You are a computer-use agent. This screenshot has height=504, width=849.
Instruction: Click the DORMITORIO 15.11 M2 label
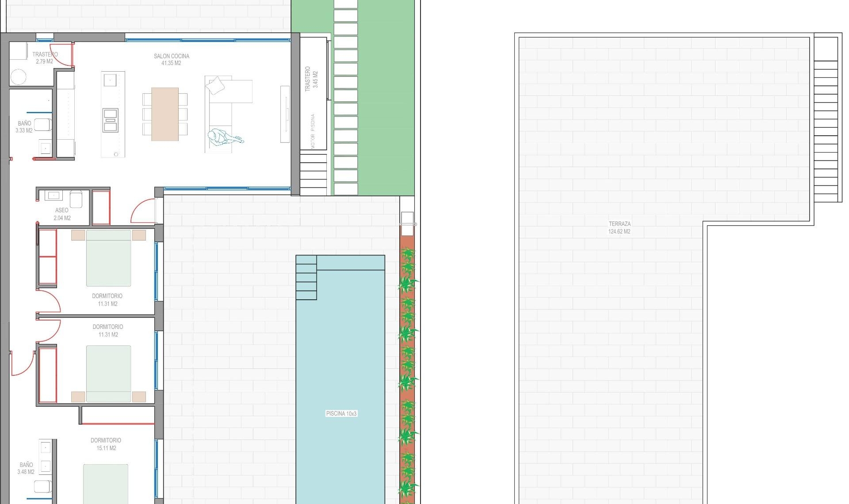point(106,444)
